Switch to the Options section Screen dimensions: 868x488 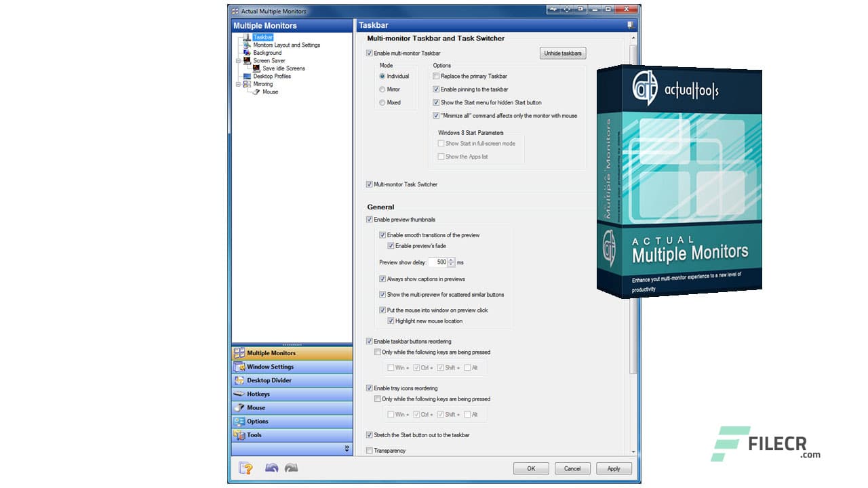click(x=292, y=422)
